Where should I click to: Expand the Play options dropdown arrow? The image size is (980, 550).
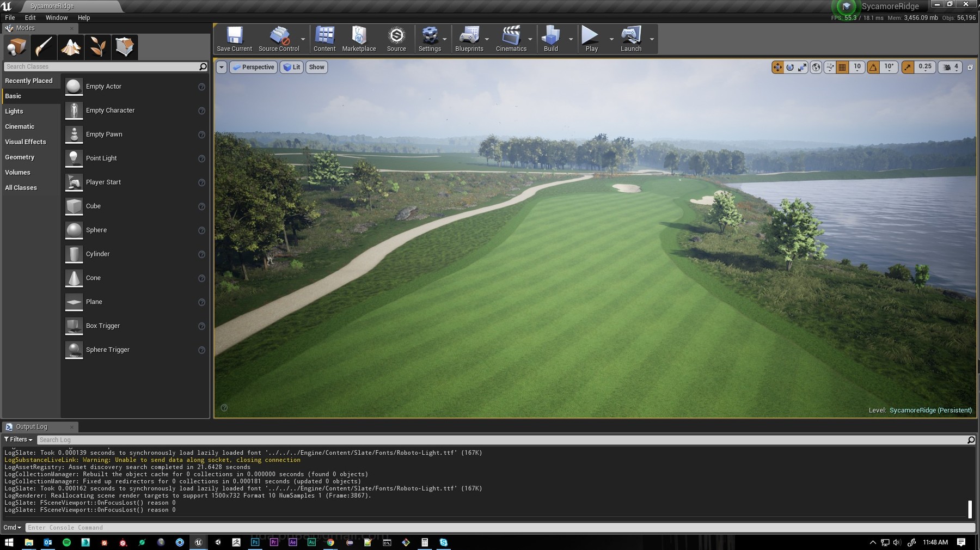coord(611,39)
